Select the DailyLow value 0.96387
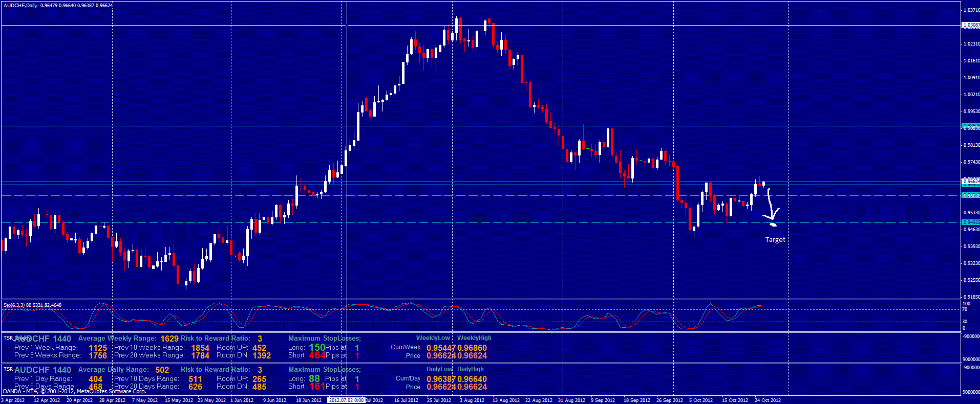 [x=441, y=379]
